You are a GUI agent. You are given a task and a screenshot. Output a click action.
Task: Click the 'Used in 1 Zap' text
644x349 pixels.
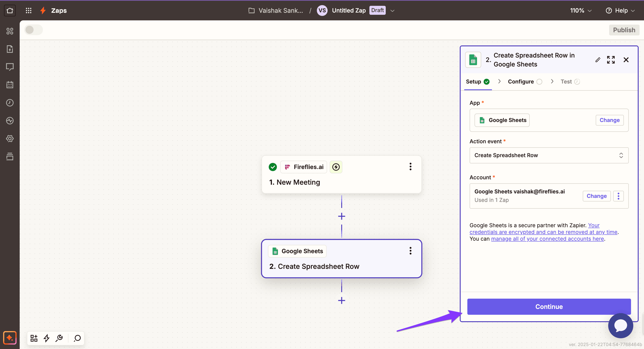tap(491, 200)
